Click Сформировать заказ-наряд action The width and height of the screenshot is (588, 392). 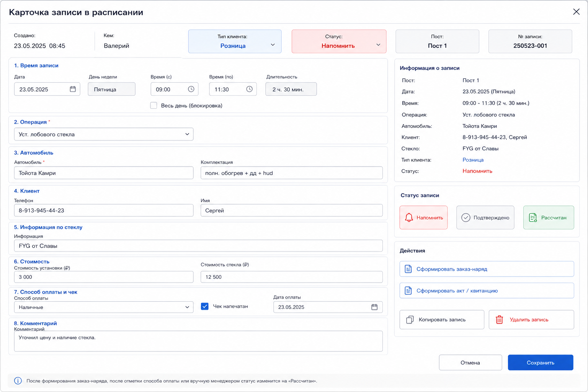[487, 269]
